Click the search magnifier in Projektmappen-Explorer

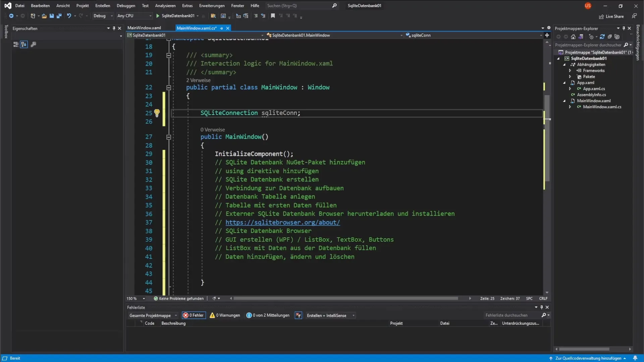(626, 45)
